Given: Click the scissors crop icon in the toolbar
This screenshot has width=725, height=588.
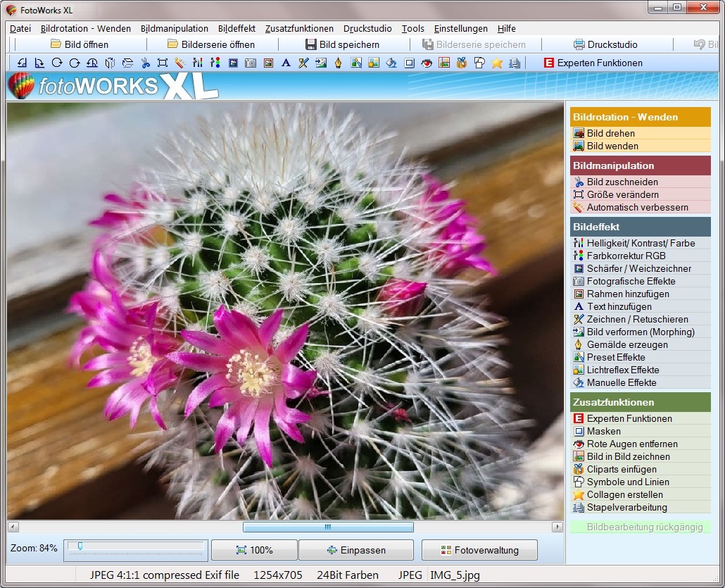Looking at the screenshot, I should tap(145, 63).
